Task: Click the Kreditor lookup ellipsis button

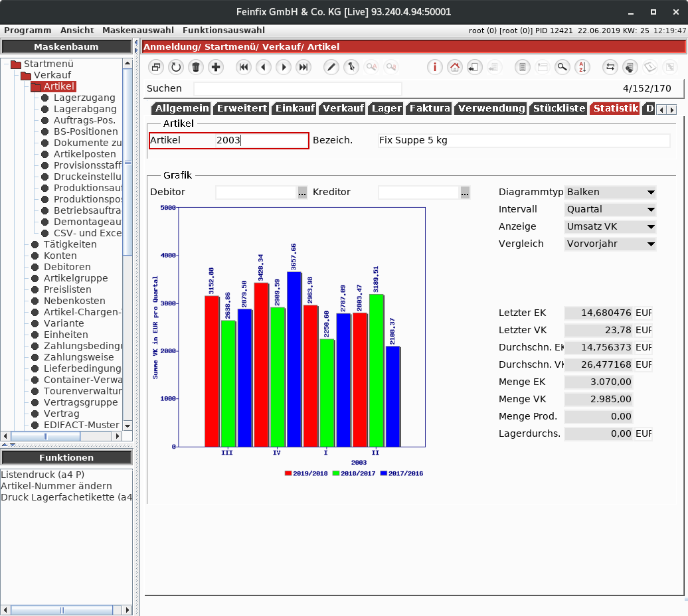Action: pos(465,193)
